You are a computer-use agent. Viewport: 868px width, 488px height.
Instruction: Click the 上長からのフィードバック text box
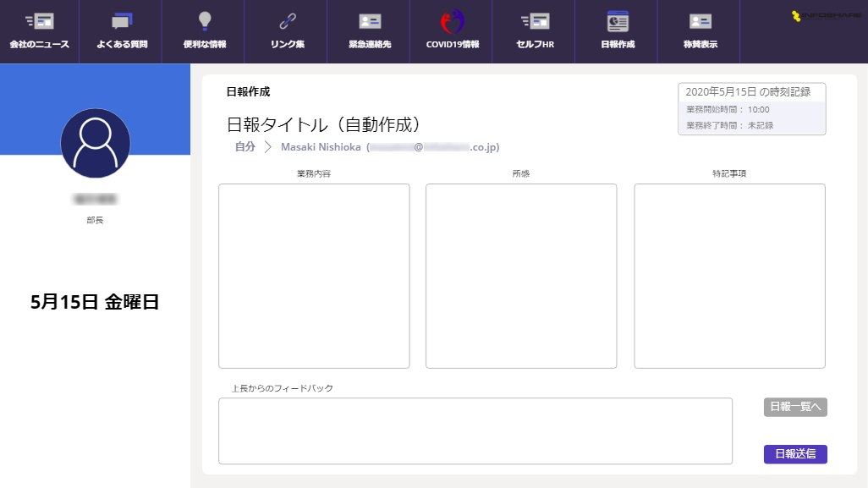click(x=475, y=430)
